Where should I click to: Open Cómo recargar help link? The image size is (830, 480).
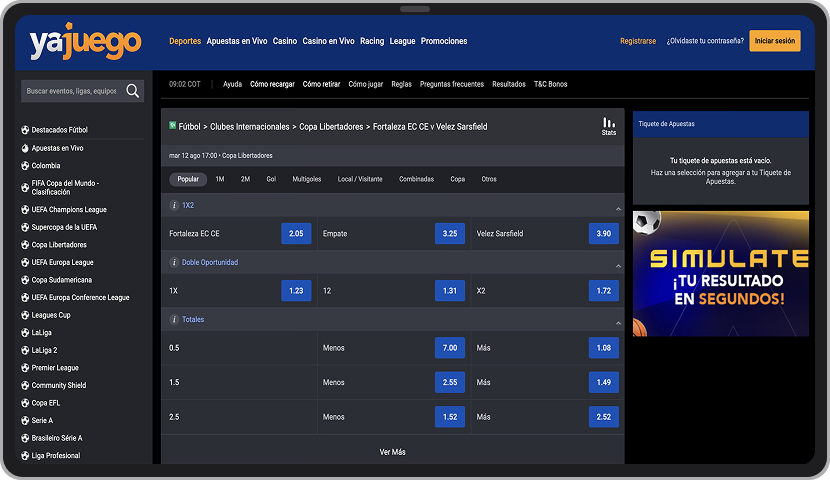click(272, 84)
